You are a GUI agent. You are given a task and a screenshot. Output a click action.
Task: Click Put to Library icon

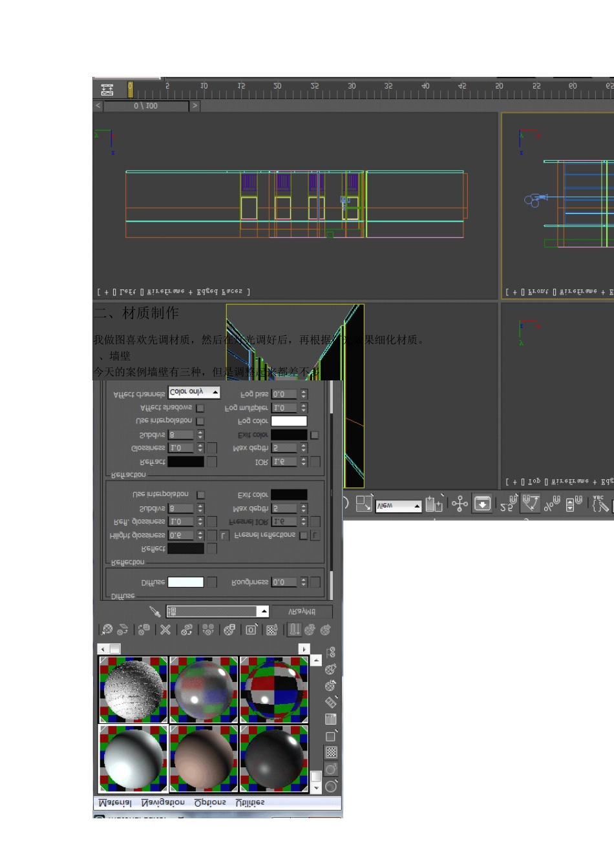pyautogui.click(x=229, y=630)
